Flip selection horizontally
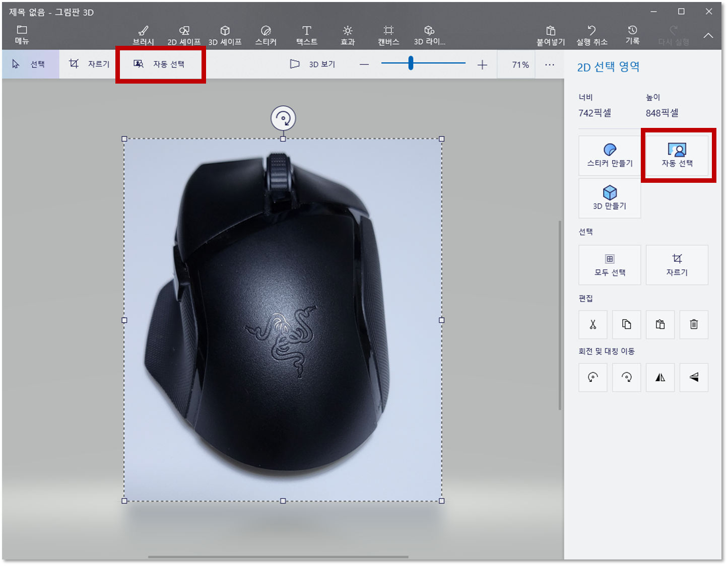 click(x=660, y=377)
